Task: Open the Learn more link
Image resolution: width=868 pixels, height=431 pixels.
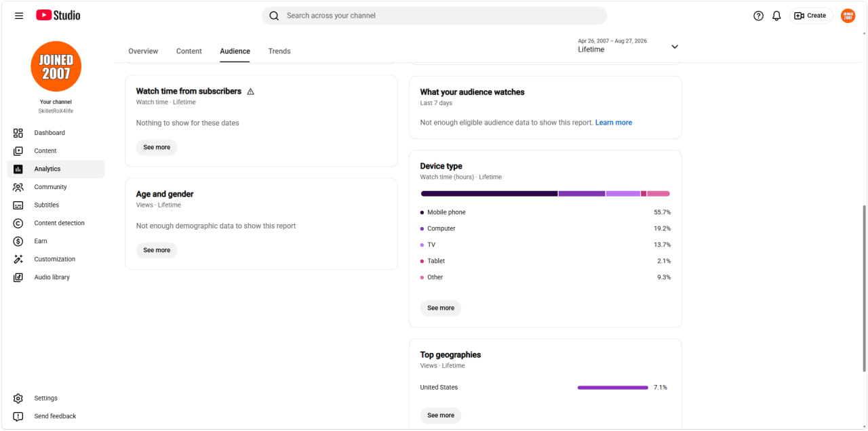Action: (x=614, y=123)
